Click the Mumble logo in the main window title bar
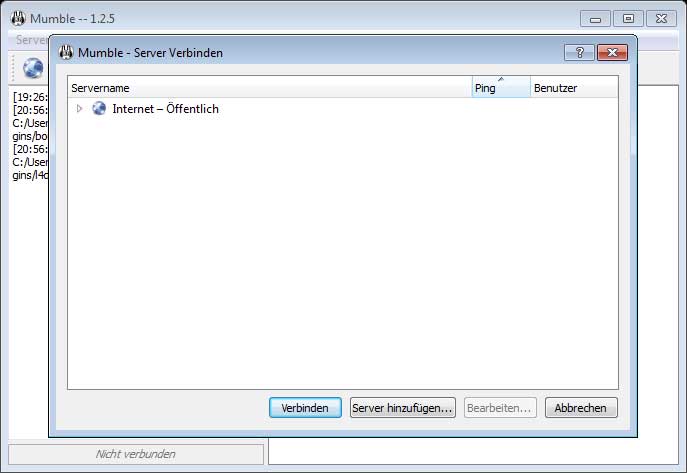The height and width of the screenshot is (473, 687). [x=18, y=18]
